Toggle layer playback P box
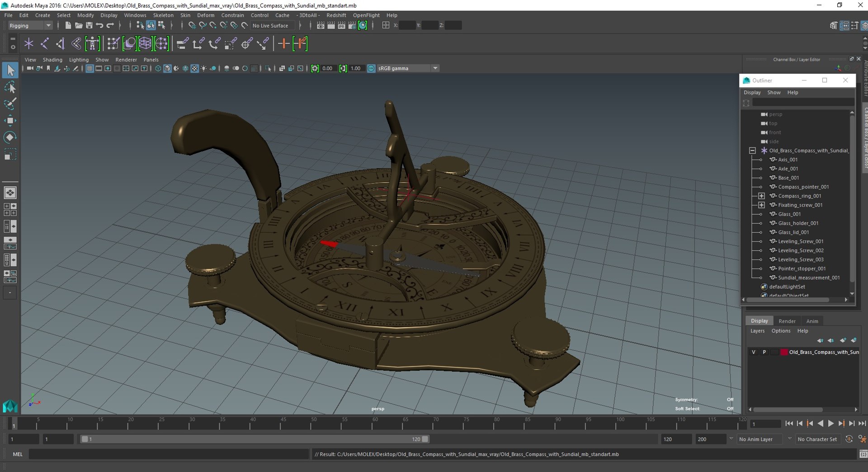868x472 pixels. click(764, 352)
